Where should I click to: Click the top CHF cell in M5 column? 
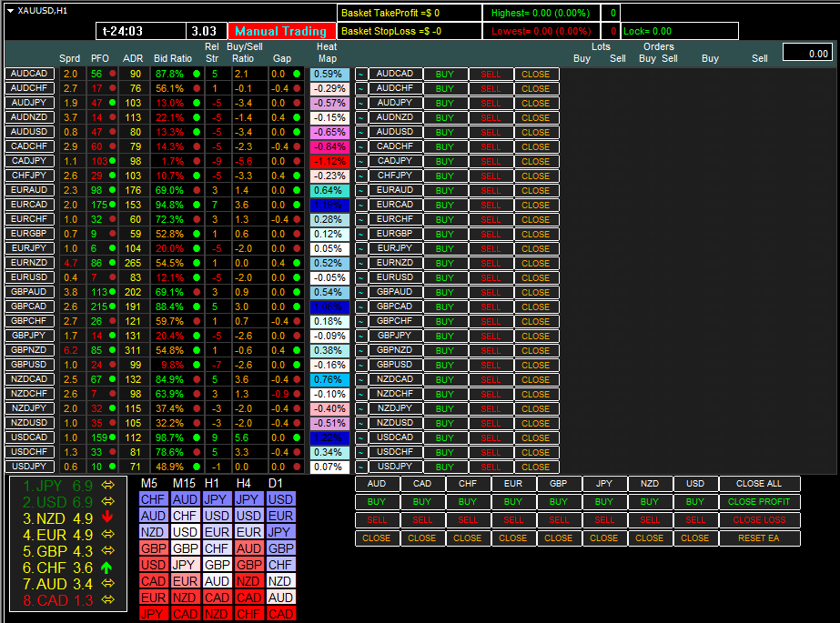point(153,499)
